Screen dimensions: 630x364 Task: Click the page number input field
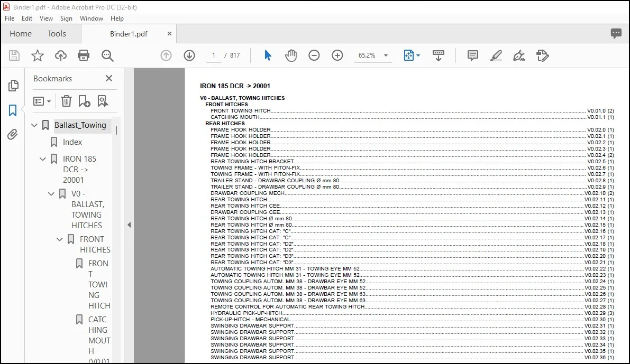pyautogui.click(x=213, y=55)
